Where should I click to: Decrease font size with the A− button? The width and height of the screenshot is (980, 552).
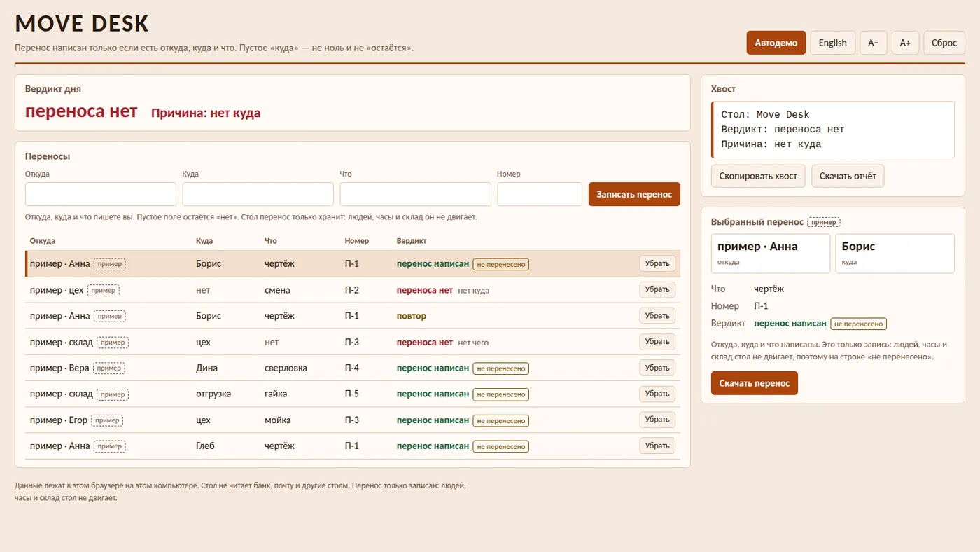tap(874, 43)
